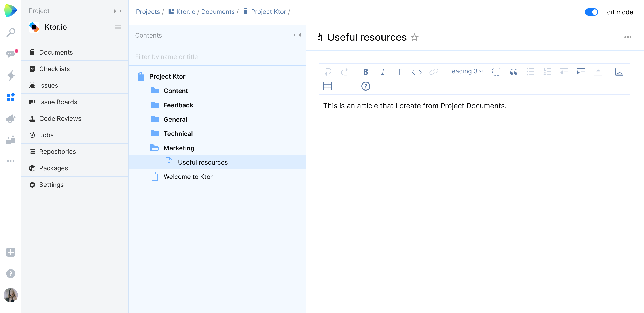Open the Projects squares icon in sidebar
This screenshot has height=313, width=644.
11,97
